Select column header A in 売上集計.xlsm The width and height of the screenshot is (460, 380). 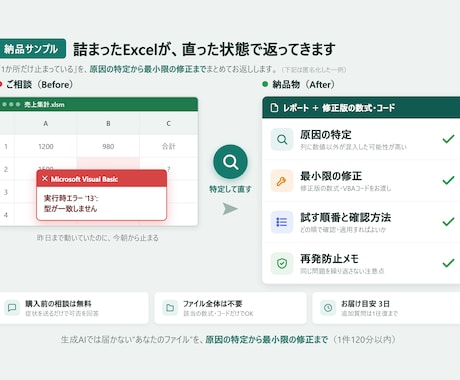pos(46,123)
